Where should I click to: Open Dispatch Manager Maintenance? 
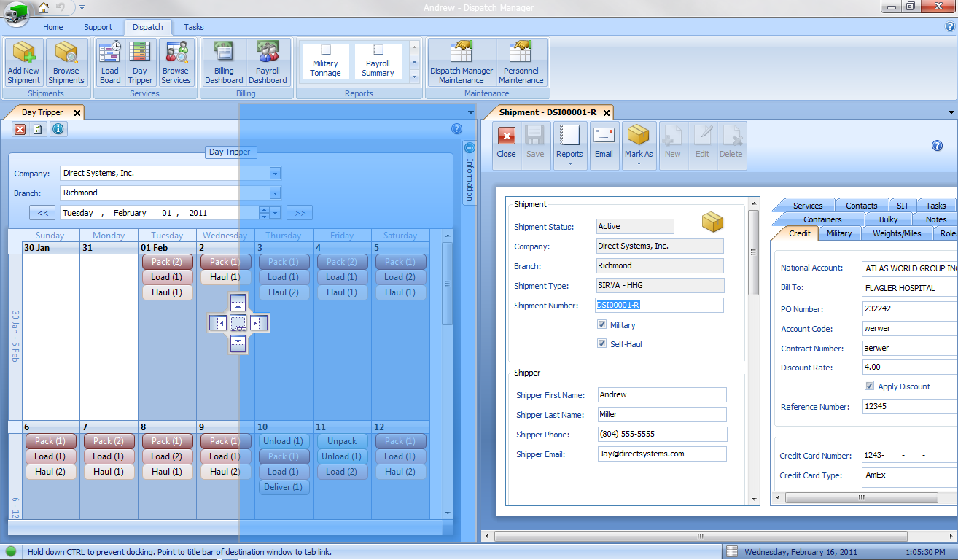click(461, 62)
